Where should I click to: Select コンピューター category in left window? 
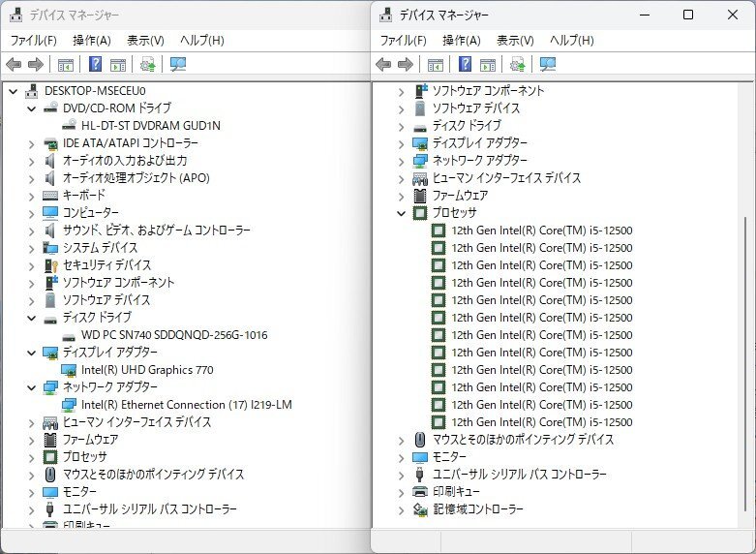click(x=91, y=213)
